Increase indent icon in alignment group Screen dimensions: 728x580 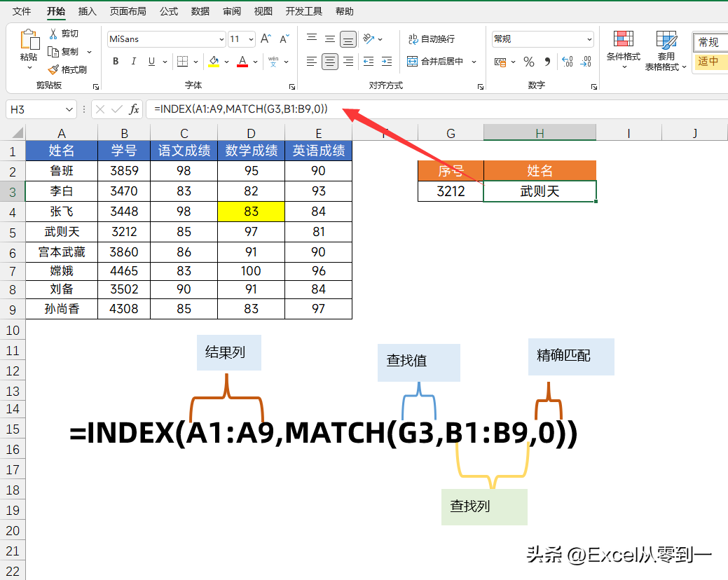coord(386,61)
